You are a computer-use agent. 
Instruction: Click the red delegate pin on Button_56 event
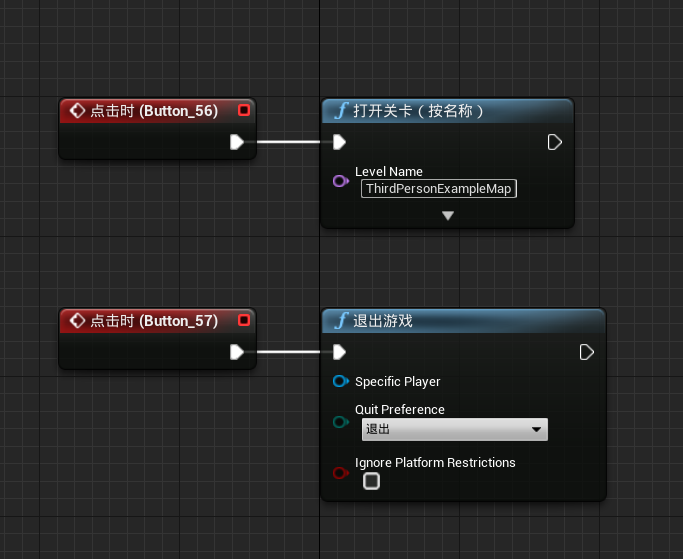point(244,110)
